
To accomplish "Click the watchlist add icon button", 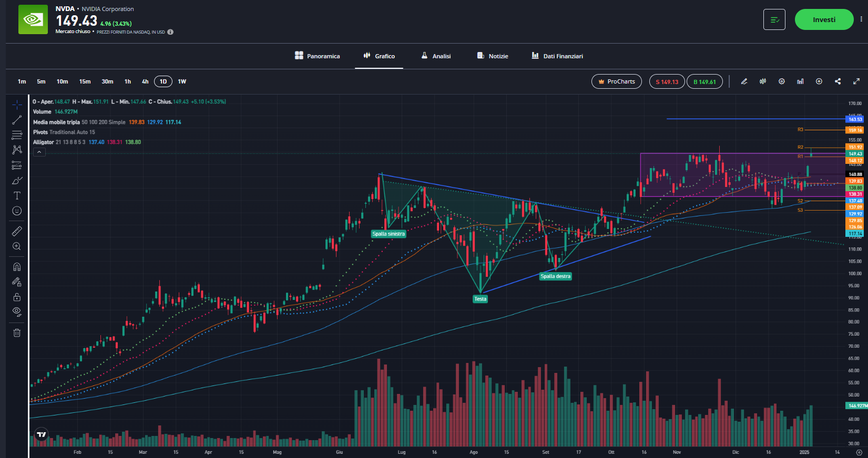I will tap(774, 19).
